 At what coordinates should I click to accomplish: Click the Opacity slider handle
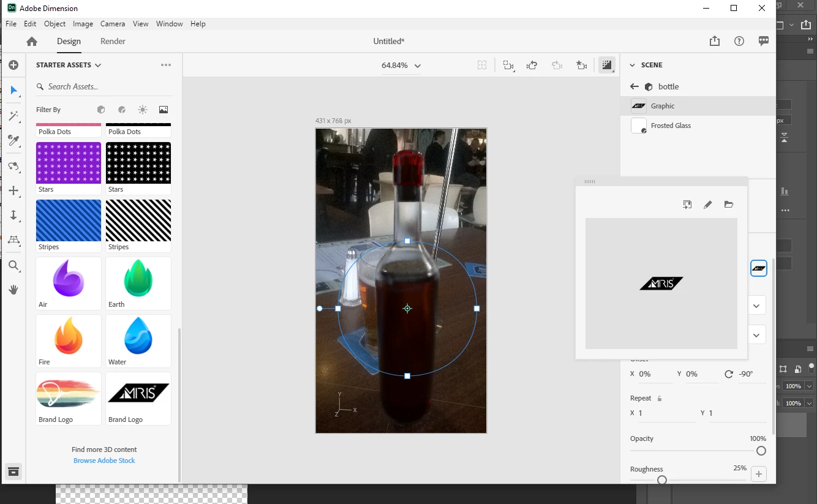[761, 451]
